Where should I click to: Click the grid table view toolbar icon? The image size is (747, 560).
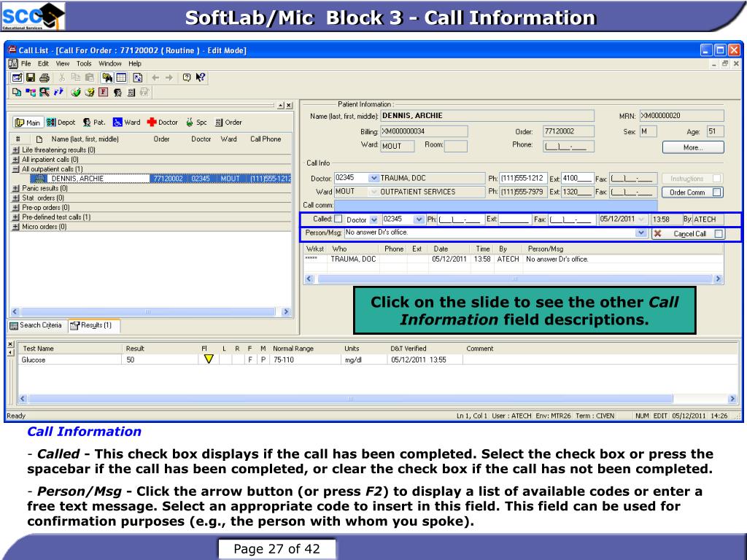(122, 77)
